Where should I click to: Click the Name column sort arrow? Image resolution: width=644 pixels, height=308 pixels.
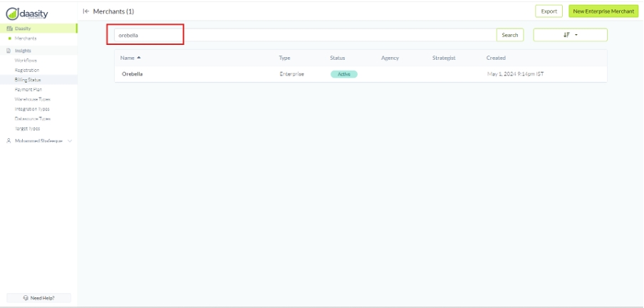coord(139,57)
